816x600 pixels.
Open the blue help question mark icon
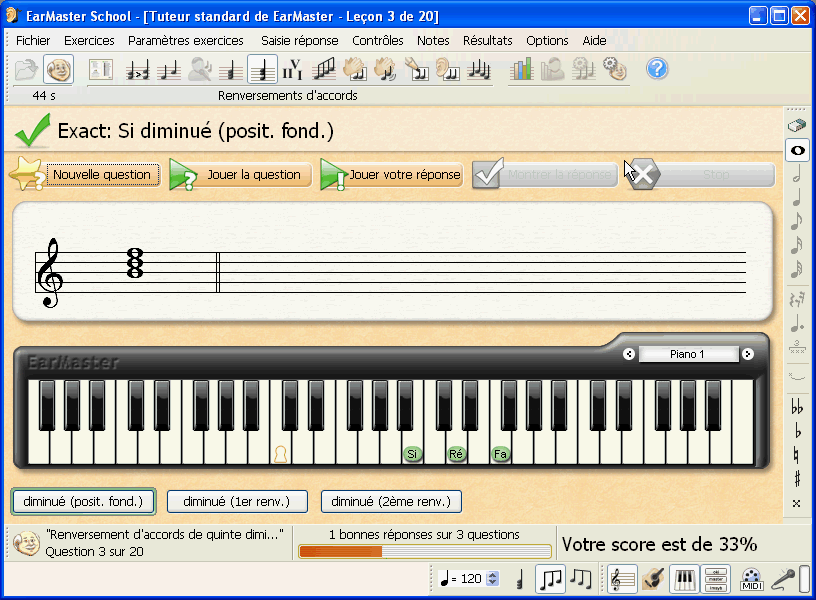657,69
